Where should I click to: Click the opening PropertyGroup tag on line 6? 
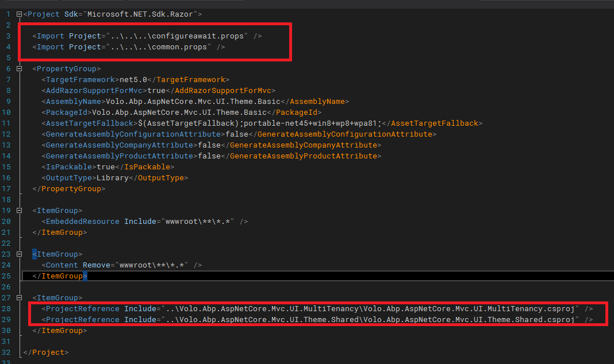tap(67, 69)
